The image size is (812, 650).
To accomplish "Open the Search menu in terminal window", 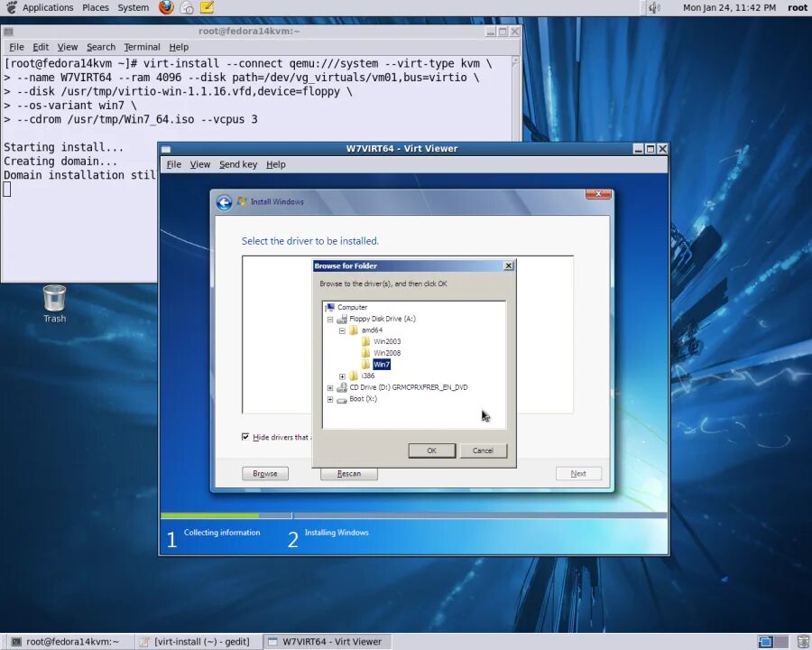I will point(101,47).
